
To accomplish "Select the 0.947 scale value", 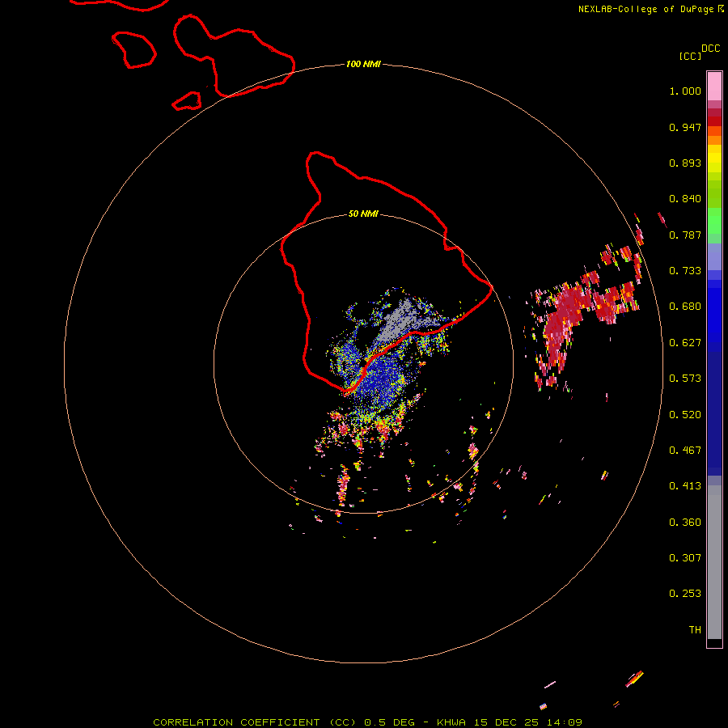I will coord(685,127).
